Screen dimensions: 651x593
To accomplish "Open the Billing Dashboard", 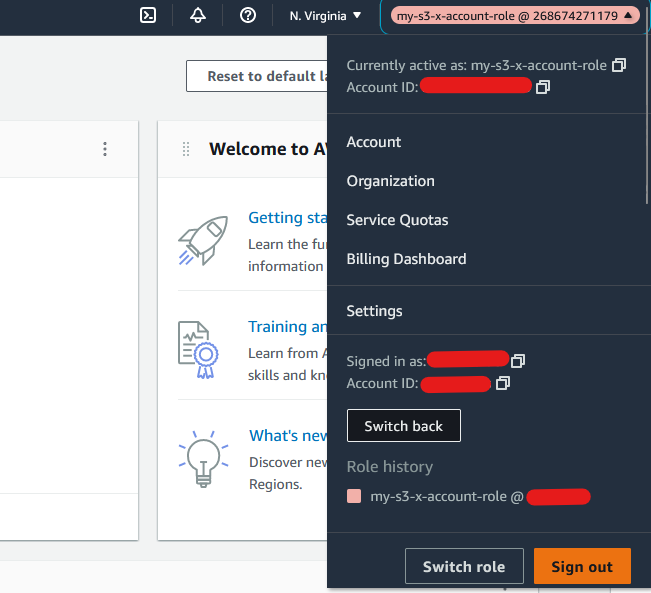I will (406, 259).
